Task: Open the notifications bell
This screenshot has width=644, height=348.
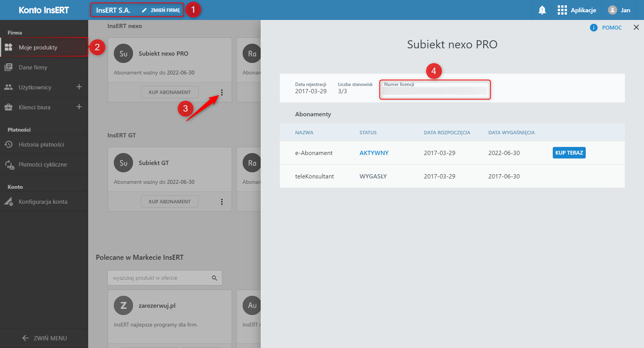Action: (542, 10)
